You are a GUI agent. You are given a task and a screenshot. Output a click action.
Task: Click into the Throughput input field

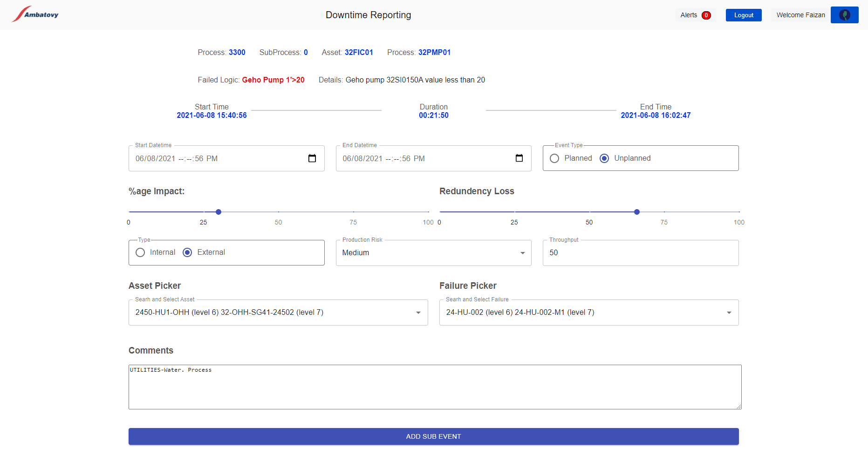[640, 253]
